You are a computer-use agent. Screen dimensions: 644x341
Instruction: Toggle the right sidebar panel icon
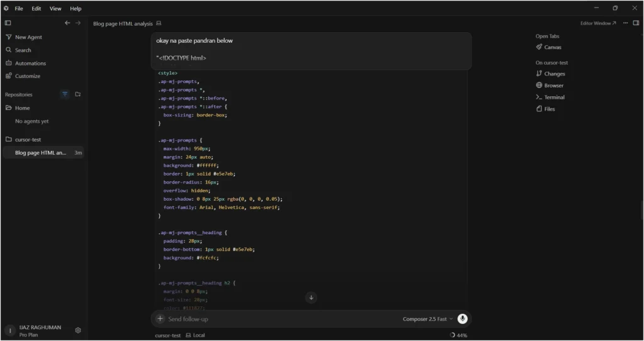click(636, 23)
